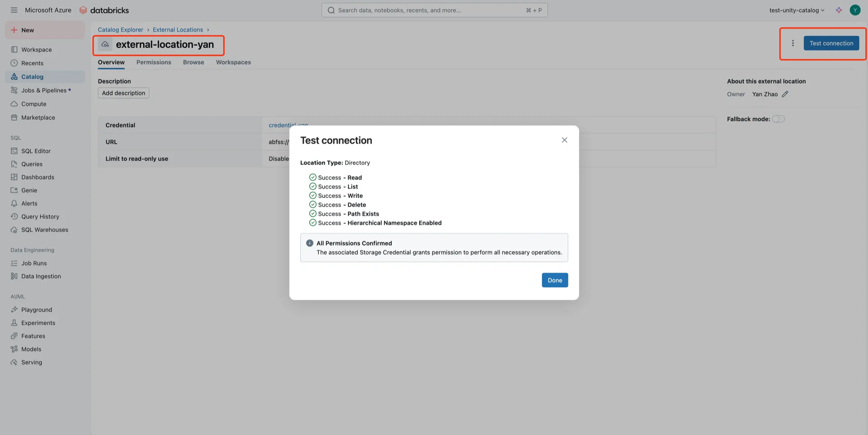Switch to the Workspaces tab
Screen dimensions: 868x435
tap(233, 62)
